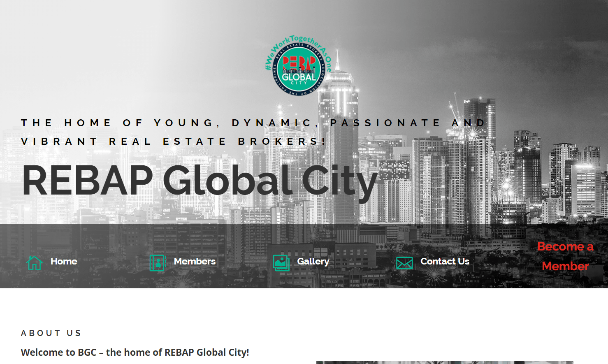Go to the Members page link
608x364 pixels.
pyautogui.click(x=195, y=262)
